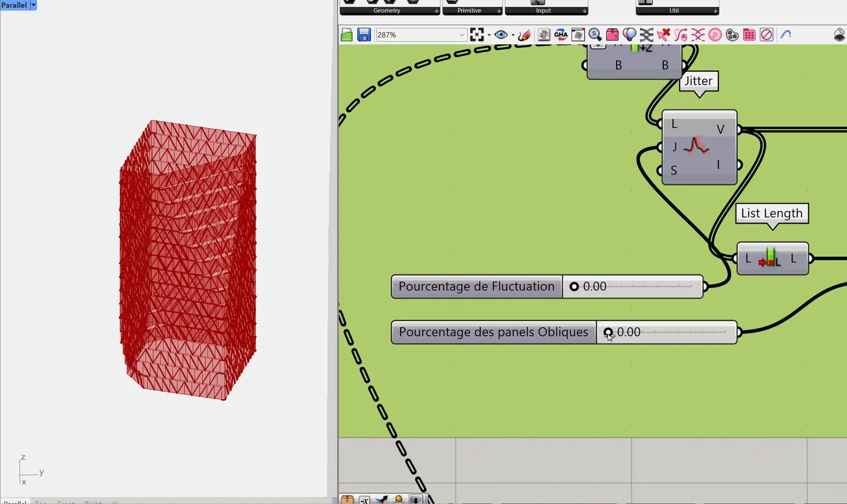The image size is (847, 504).
Task: Toggle geometry preview using the lightbulb icon
Action: [x=629, y=34]
